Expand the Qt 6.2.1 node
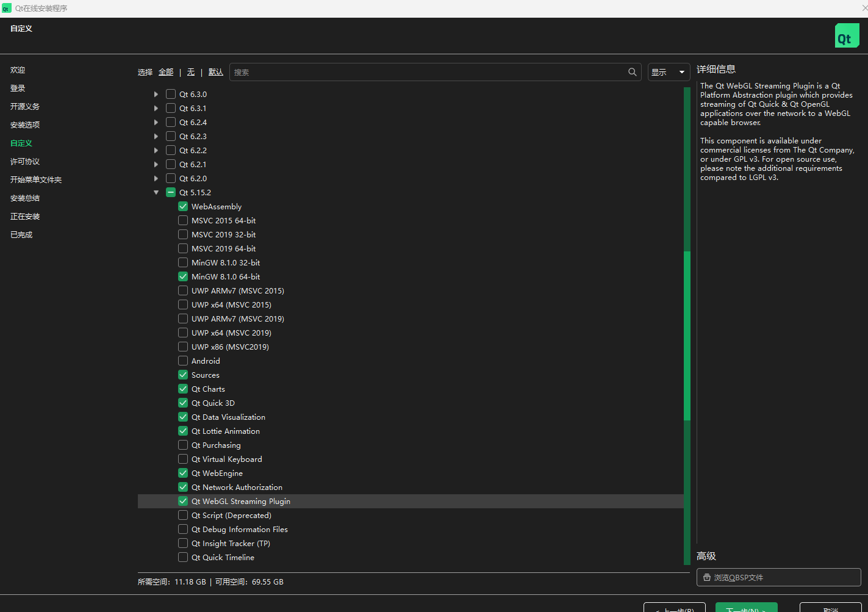Image resolution: width=868 pixels, height=612 pixels. pyautogui.click(x=156, y=164)
